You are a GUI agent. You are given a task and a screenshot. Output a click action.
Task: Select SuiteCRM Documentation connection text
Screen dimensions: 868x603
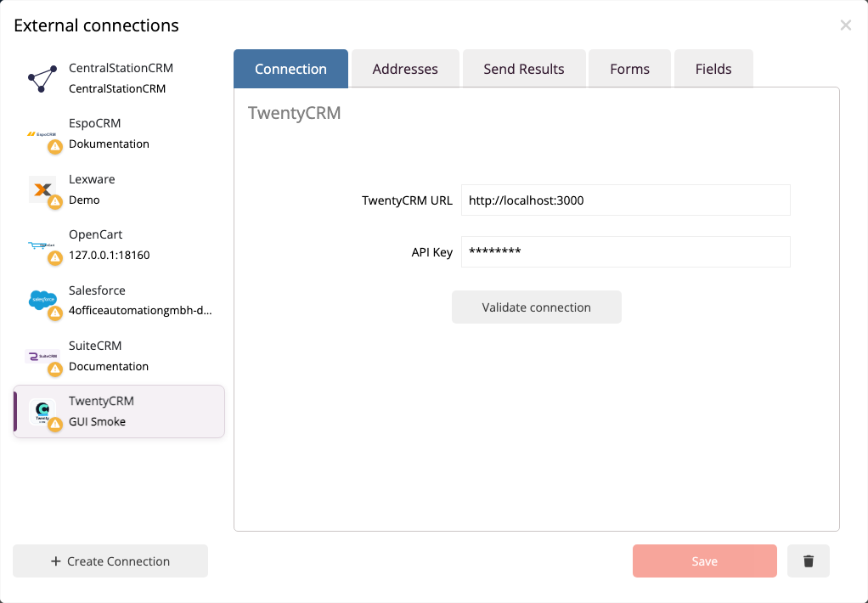pos(109,366)
